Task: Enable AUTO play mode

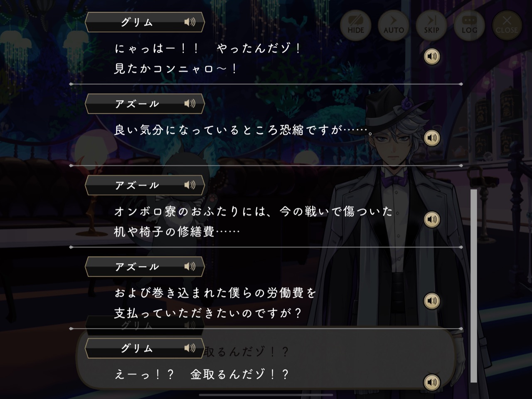Action: 394,25
